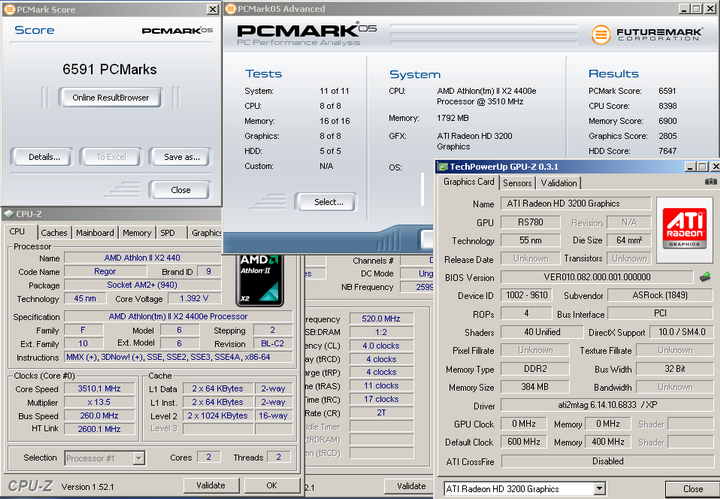The image size is (720, 499).
Task: Click the Device ID value 1002 - 9610
Action: [527, 295]
